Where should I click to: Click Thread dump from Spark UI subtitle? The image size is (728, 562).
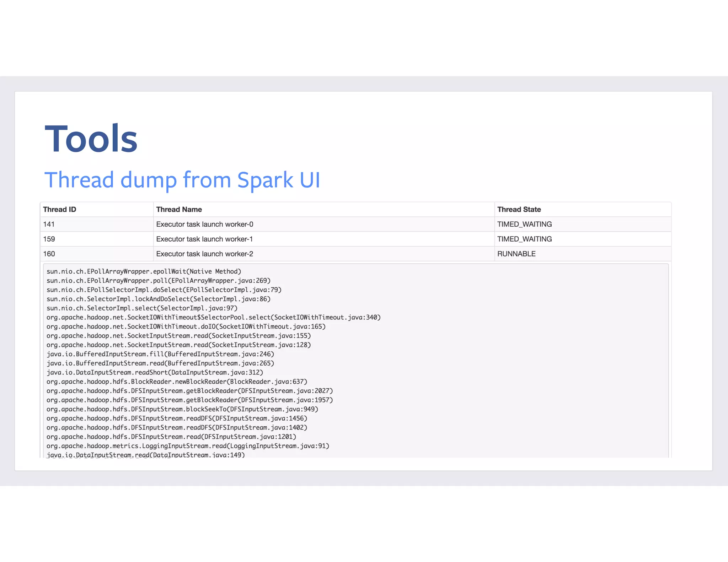coord(182,180)
